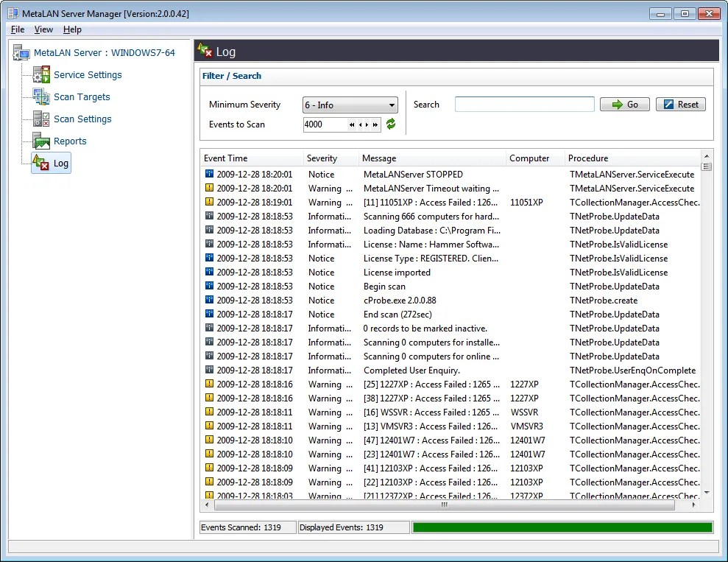The image size is (728, 562).
Task: Click the 'Scanning 0 computers for online' message
Action: pos(431,356)
